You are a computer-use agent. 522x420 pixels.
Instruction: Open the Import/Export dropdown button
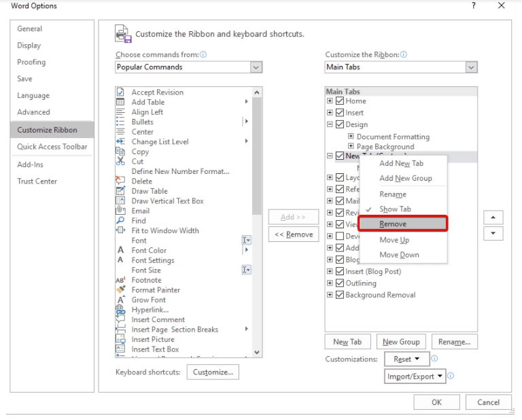(x=415, y=377)
